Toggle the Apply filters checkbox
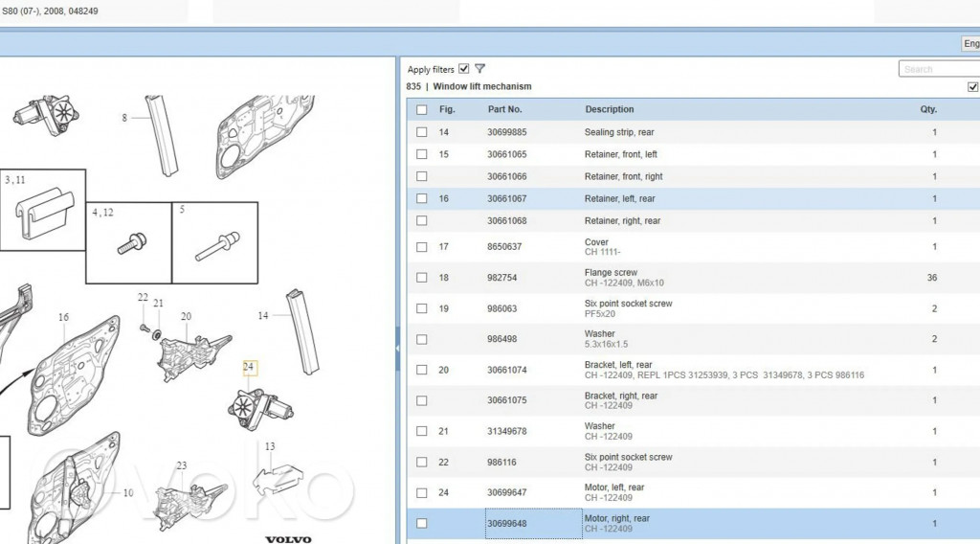 464,69
